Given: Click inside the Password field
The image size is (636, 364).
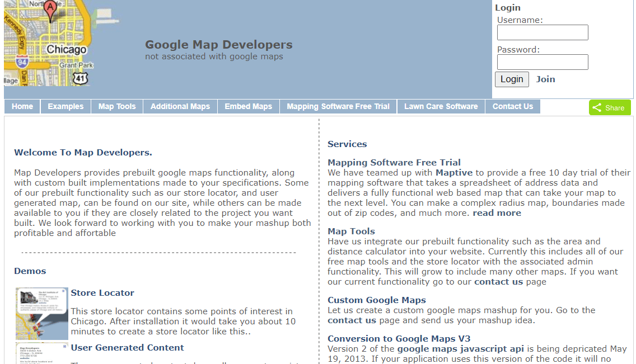Looking at the screenshot, I should pyautogui.click(x=542, y=62).
